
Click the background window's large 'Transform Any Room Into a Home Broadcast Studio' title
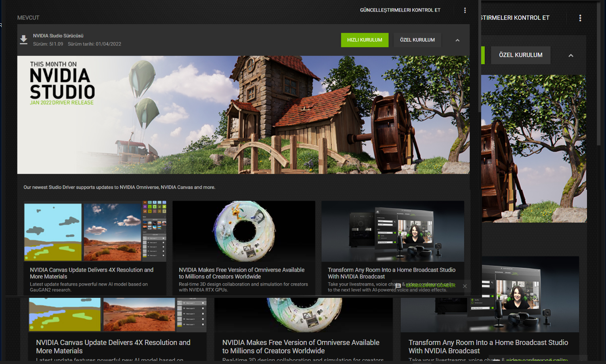(488, 347)
